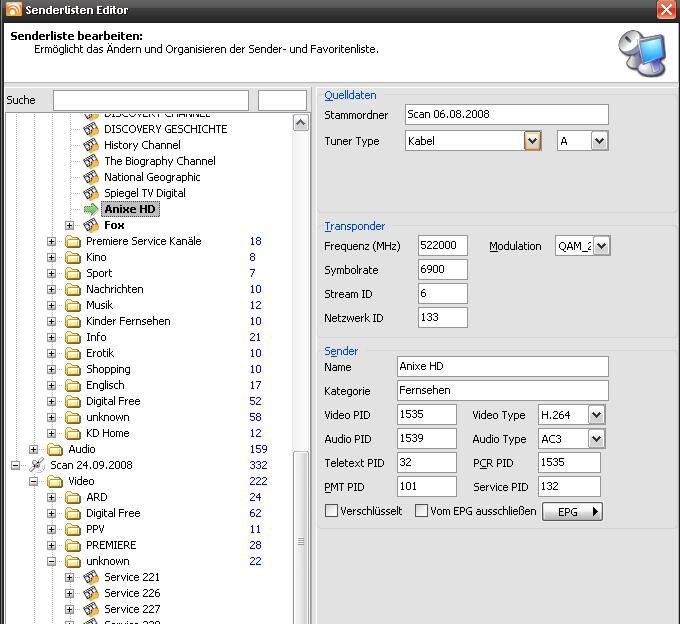The width and height of the screenshot is (680, 624).
Task: Toggle Vom EPG ausschließen checkbox
Action: click(x=422, y=511)
